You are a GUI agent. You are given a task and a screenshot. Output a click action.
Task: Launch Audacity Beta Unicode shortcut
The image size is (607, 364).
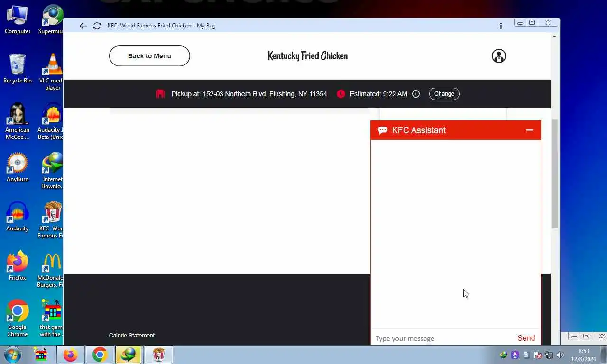coord(51,121)
